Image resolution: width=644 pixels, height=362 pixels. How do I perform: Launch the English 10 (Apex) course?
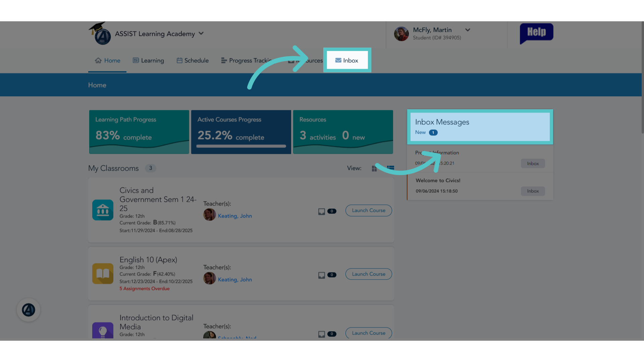[369, 274]
